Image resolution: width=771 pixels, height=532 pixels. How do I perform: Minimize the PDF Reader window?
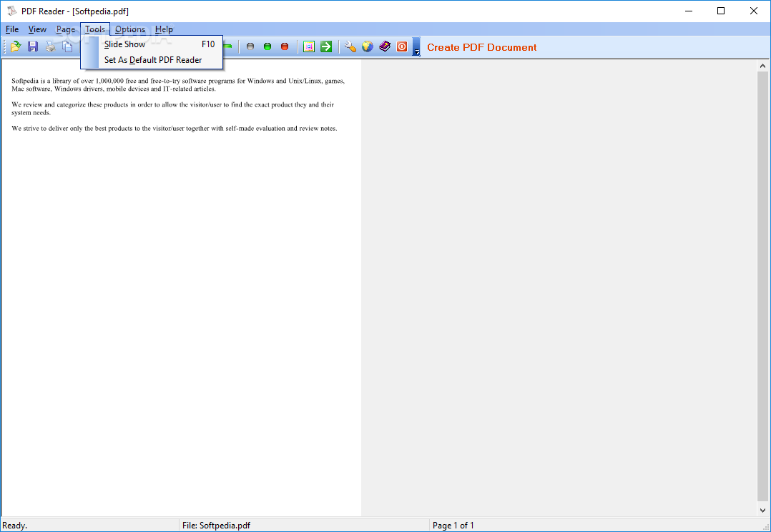(689, 11)
